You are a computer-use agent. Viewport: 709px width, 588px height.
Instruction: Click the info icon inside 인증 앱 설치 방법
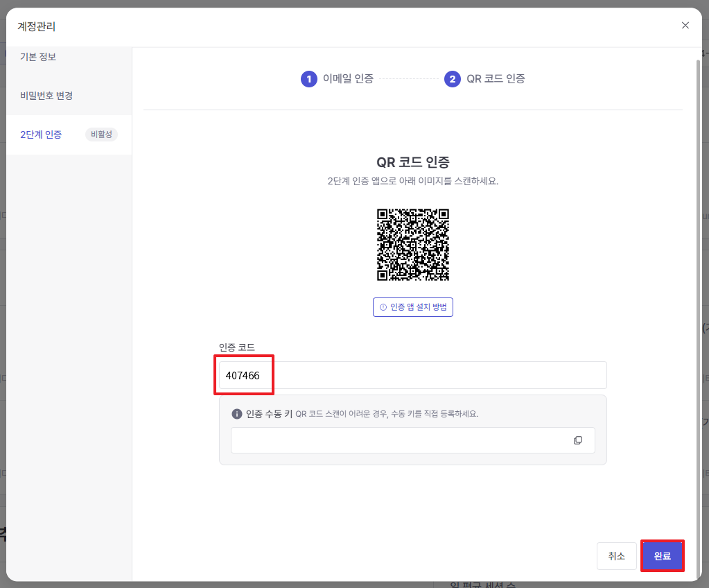click(383, 307)
